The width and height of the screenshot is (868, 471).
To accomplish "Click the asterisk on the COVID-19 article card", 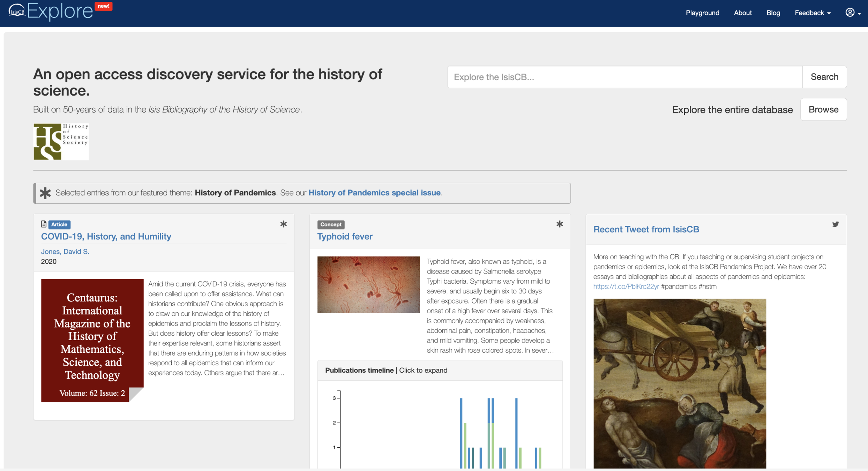I will pos(283,224).
